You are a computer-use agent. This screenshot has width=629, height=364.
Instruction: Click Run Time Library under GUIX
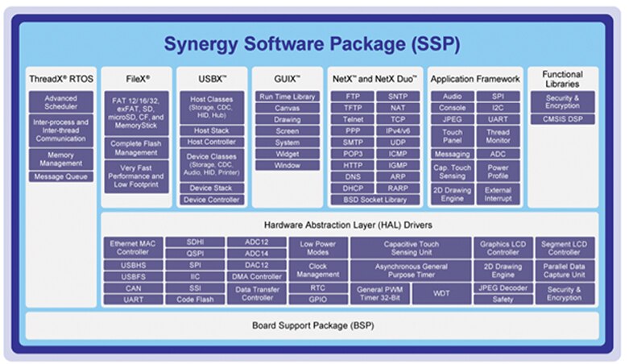pos(288,97)
